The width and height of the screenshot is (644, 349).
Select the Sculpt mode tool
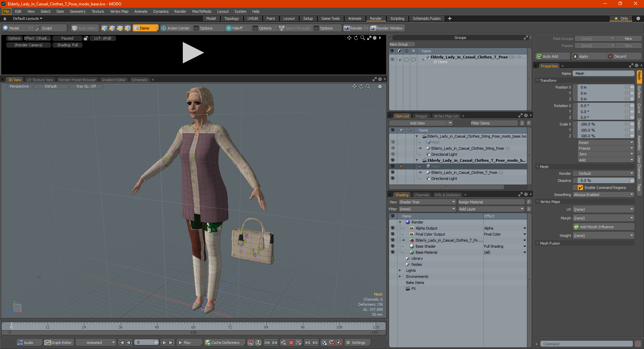[50, 28]
